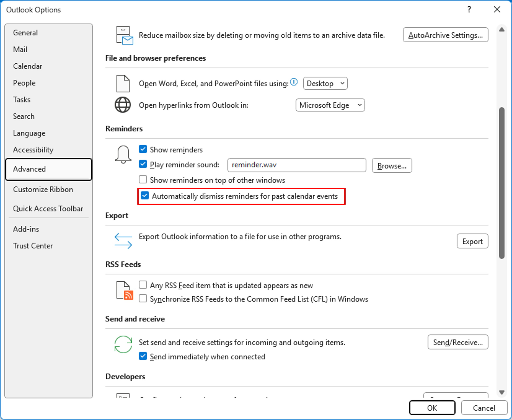Open Search options

point(49,116)
